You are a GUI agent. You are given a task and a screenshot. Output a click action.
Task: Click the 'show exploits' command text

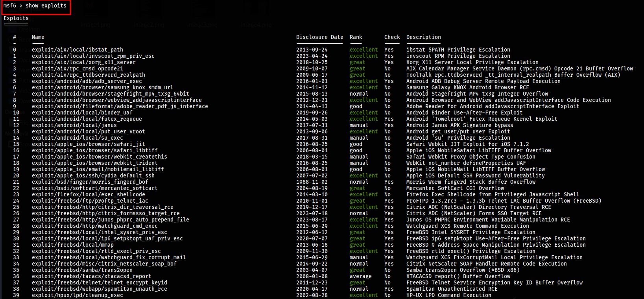(46, 6)
